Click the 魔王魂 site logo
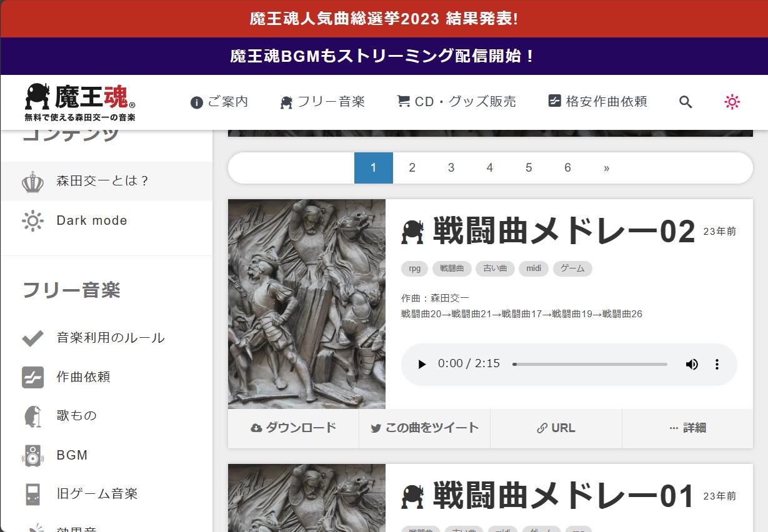The image size is (768, 532). (80, 102)
